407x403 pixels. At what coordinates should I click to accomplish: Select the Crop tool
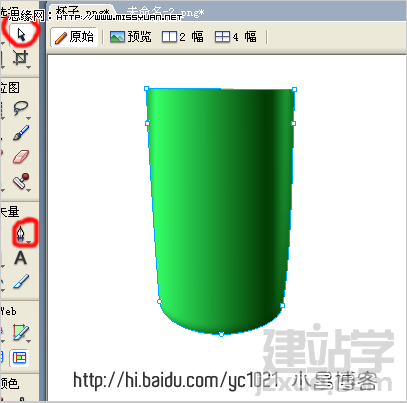[x=20, y=58]
